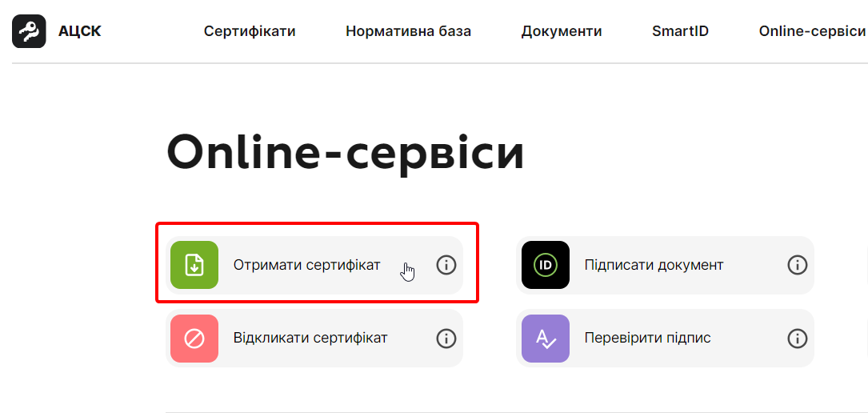
Task: Select Online-сервіси in the top navigation
Action: (812, 31)
